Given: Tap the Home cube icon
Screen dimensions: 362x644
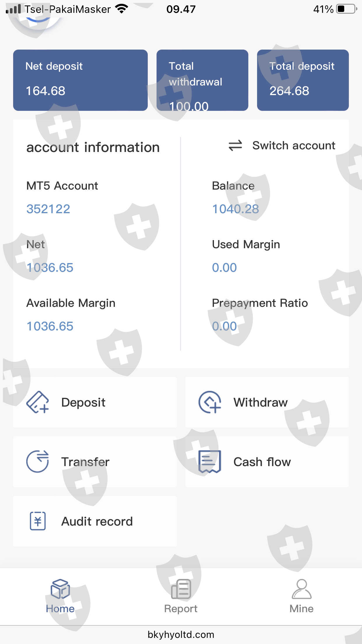Looking at the screenshot, I should coord(60,589).
